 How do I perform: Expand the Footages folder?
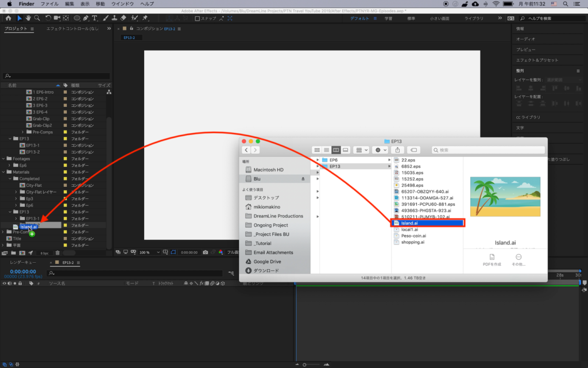click(3, 159)
